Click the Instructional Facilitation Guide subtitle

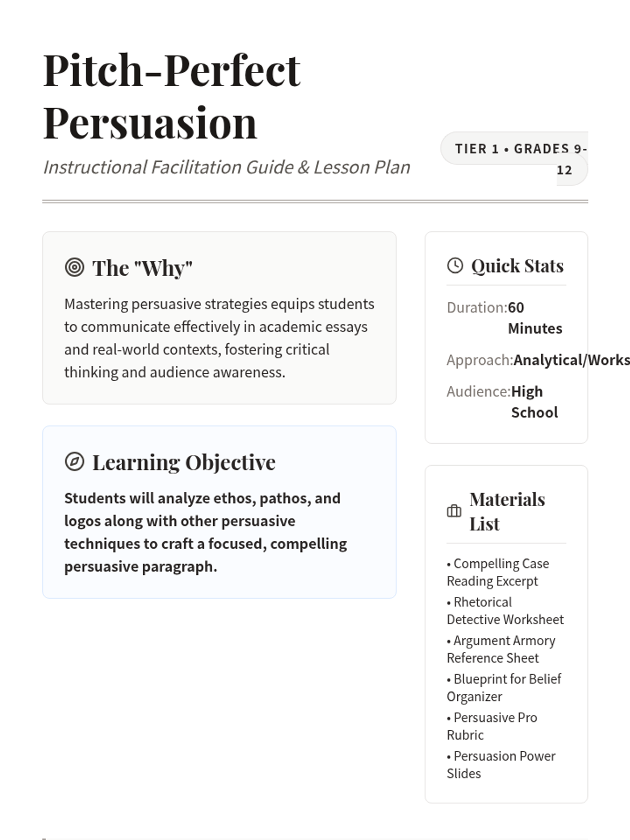(226, 167)
